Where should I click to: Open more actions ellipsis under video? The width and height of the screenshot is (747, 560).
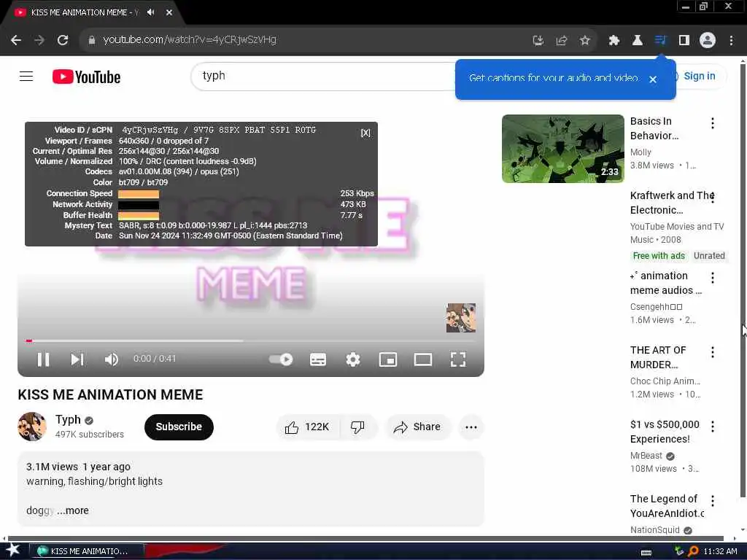pyautogui.click(x=471, y=427)
